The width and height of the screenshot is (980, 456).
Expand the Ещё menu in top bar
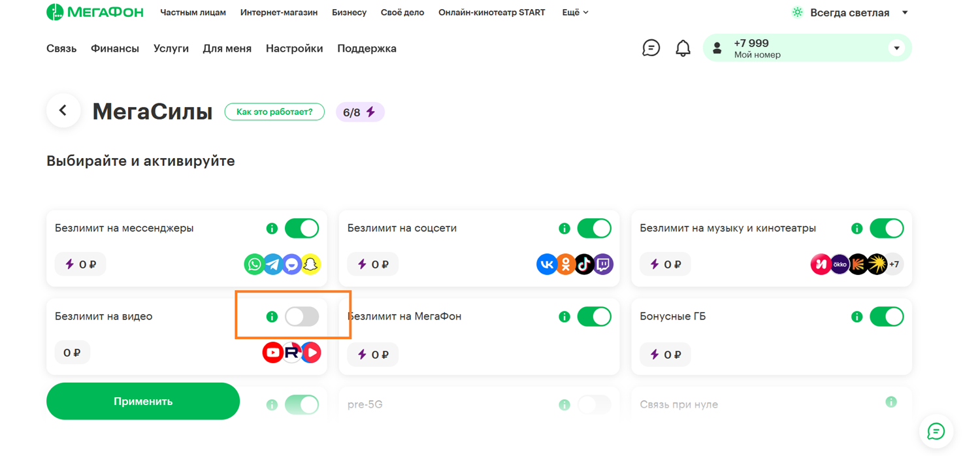click(575, 12)
